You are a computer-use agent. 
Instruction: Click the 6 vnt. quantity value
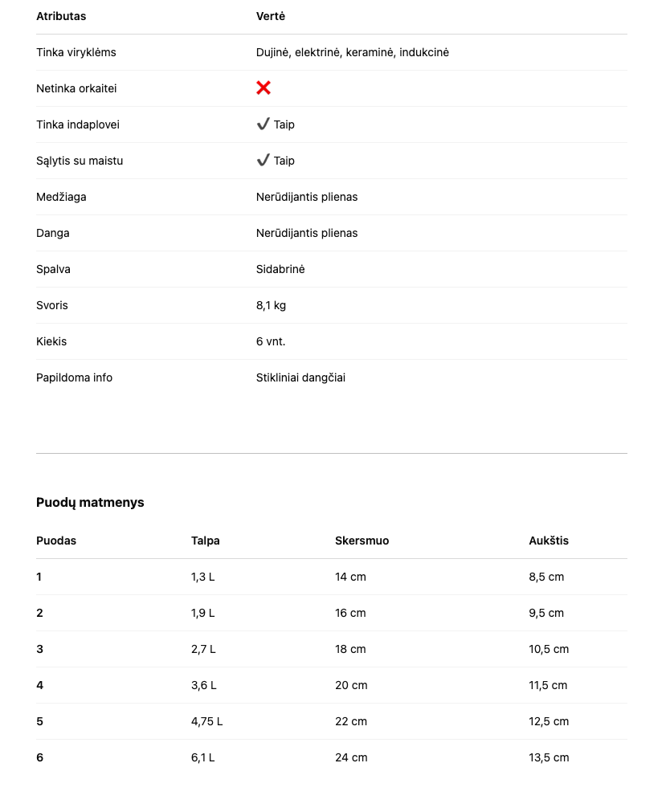tap(271, 341)
